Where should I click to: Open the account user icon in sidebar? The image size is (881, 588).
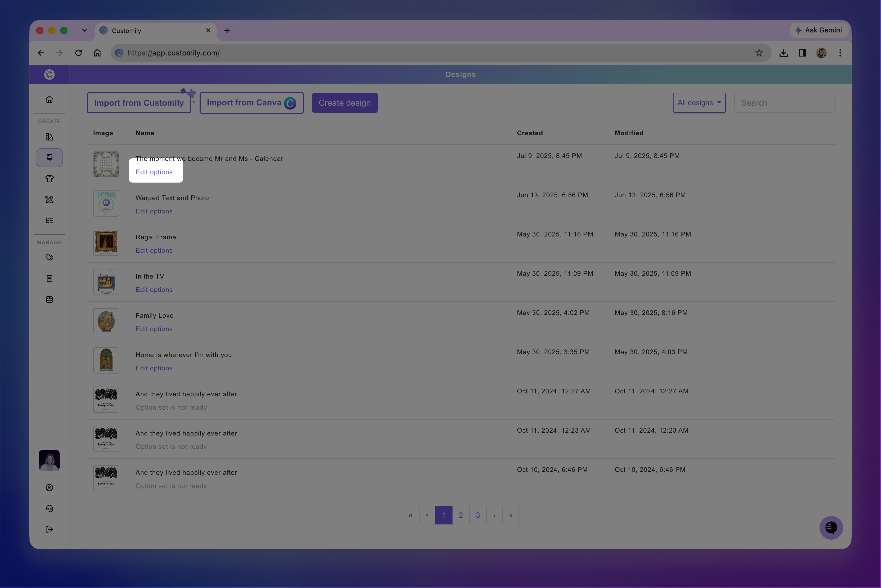49,488
